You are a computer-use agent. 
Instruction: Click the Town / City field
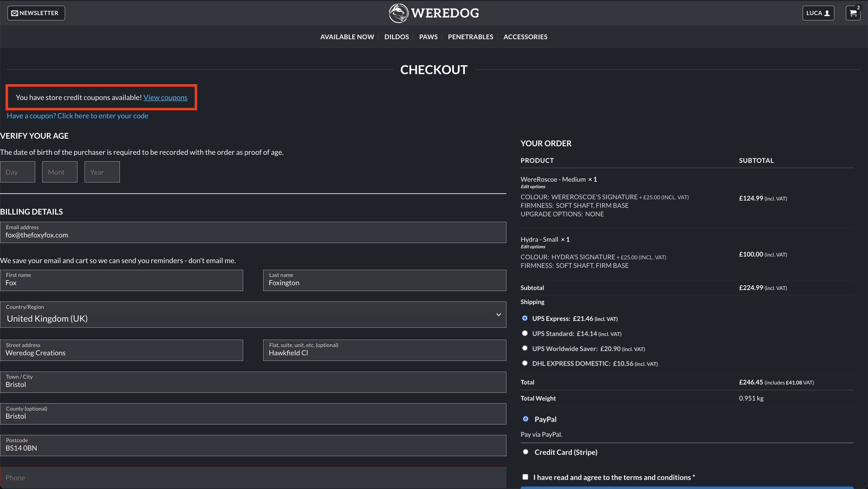pyautogui.click(x=253, y=382)
